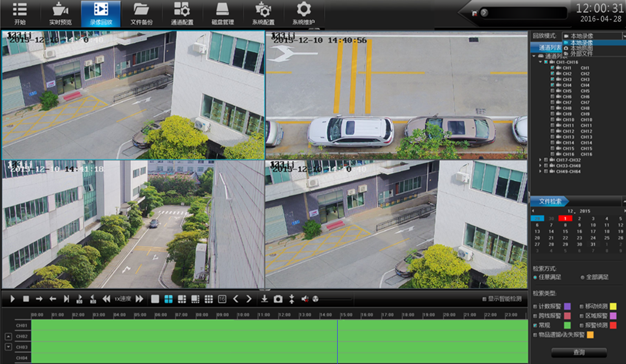Check channel CH5 checkbox

point(552,91)
